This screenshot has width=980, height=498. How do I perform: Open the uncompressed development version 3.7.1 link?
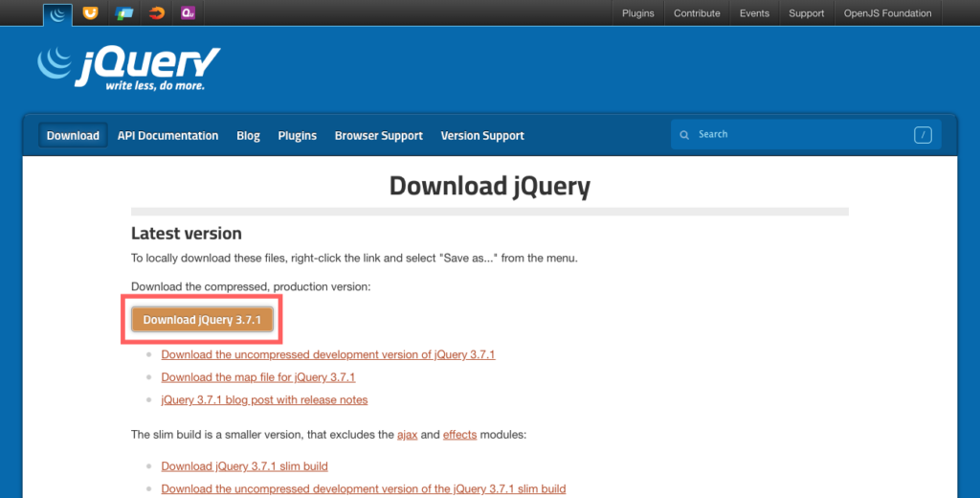click(328, 354)
